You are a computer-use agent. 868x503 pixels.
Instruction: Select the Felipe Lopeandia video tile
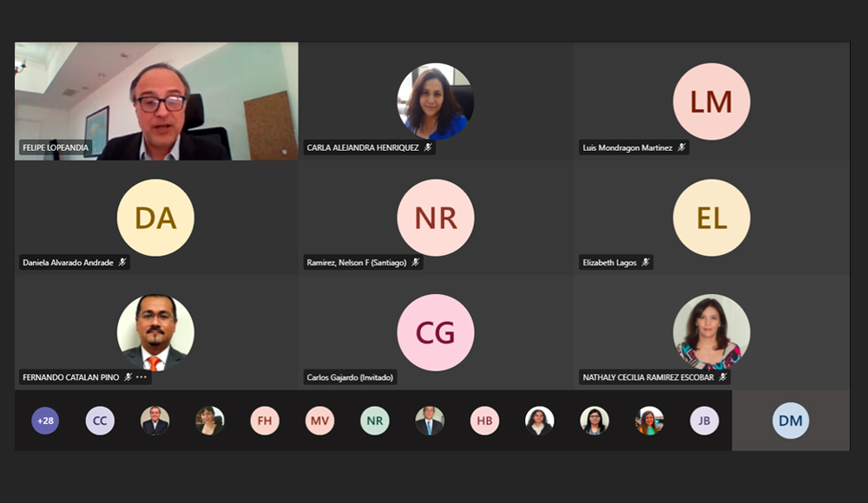[x=156, y=101]
